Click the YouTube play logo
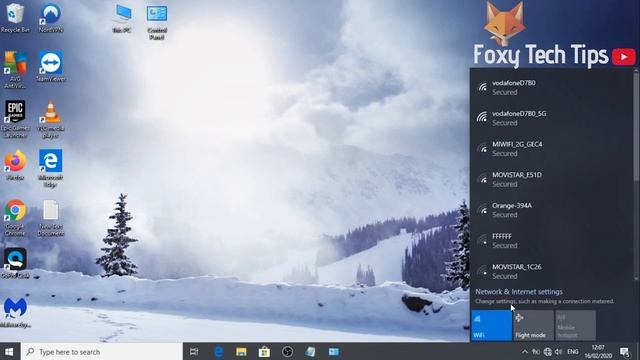Screen dimensions: 640x360 [x=623, y=57]
